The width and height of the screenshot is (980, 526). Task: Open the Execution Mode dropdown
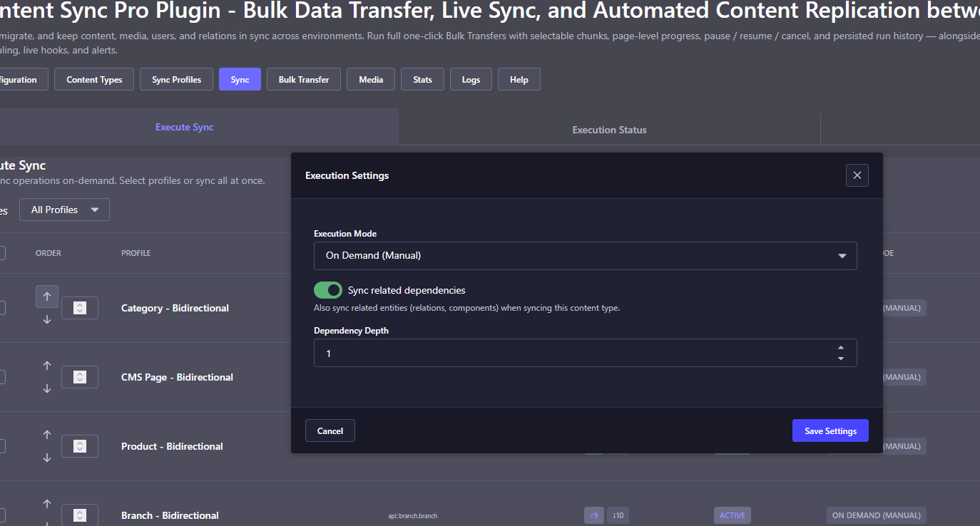585,255
